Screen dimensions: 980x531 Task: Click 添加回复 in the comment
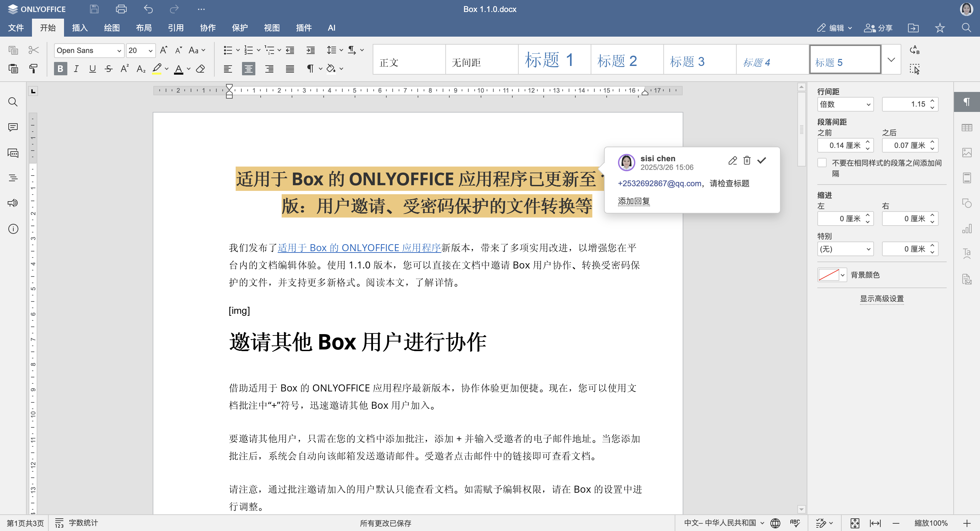[x=634, y=201]
